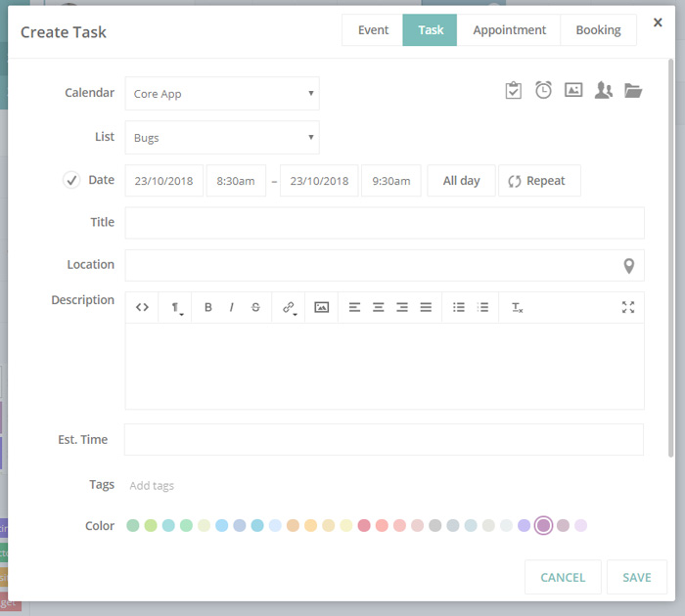
Task: Click into the Est. Time field
Action: [x=384, y=439]
